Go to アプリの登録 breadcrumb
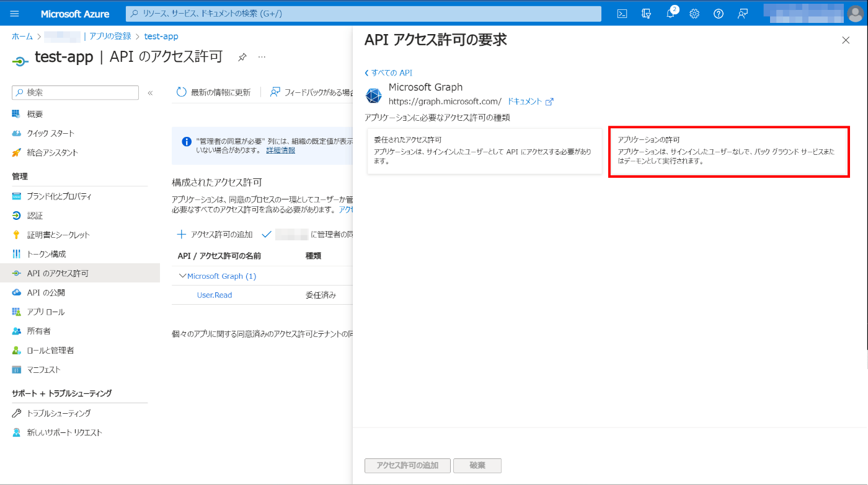The width and height of the screenshot is (868, 485). (110, 37)
